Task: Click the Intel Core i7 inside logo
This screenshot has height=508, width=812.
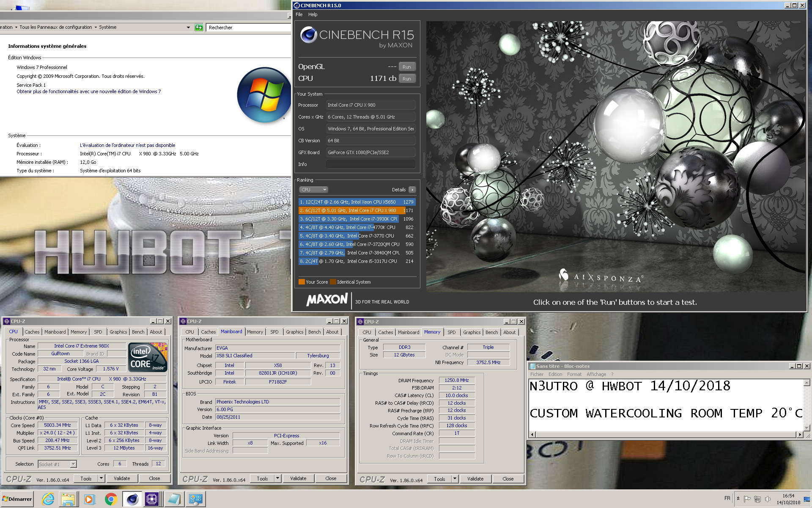Action: [148, 357]
